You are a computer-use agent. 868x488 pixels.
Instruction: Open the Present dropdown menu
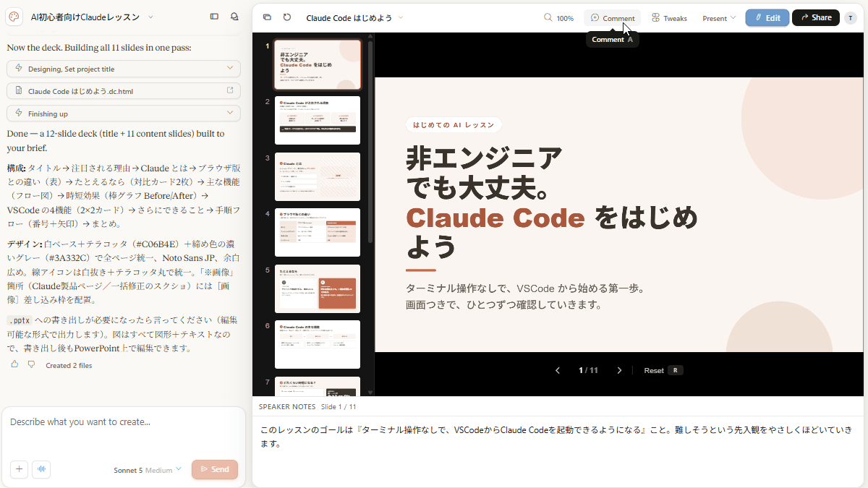point(719,18)
